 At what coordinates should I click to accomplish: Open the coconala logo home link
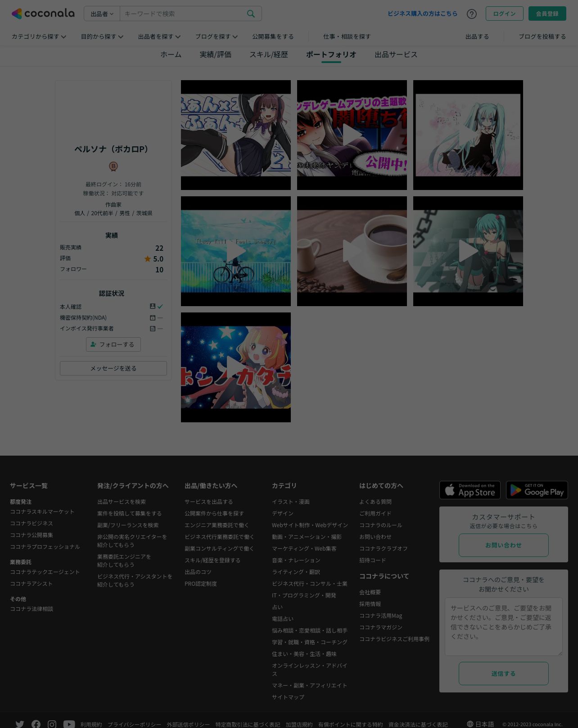(43, 14)
